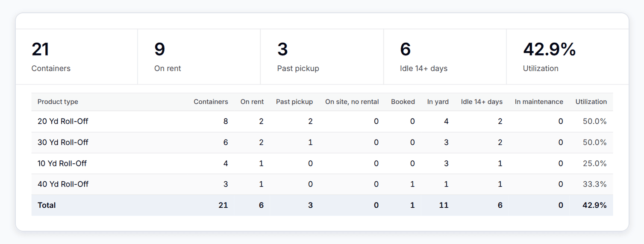Viewport: 644px width, 244px height.
Task: Click Utilization 42.9% in the Total row
Action: (x=595, y=205)
